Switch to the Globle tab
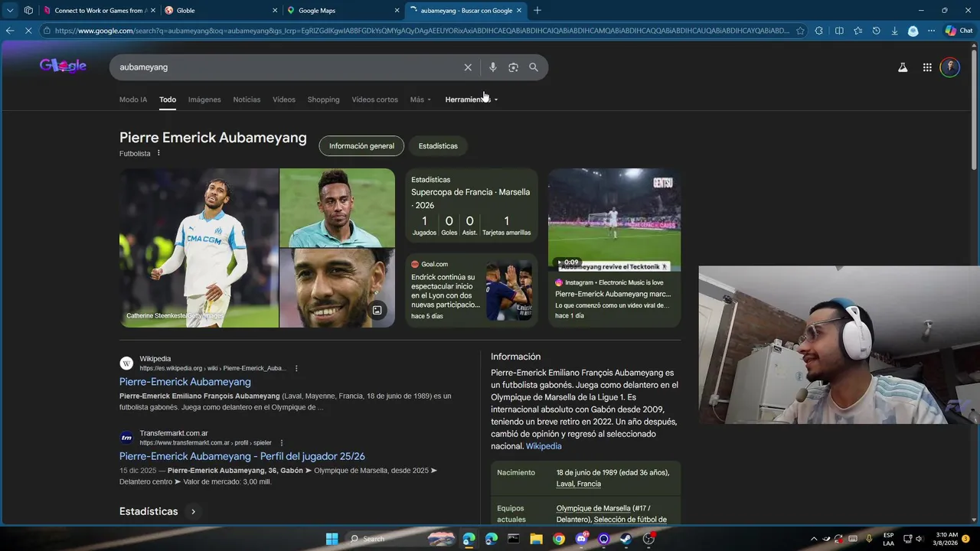This screenshot has height=551, width=980. click(221, 10)
